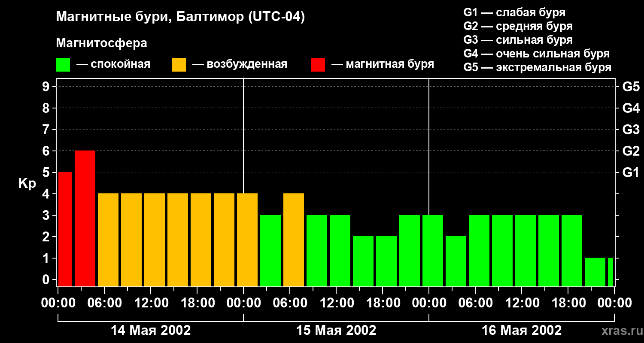
Task: Click the red 'магнитная буря' legend swatch
Action: [318, 65]
